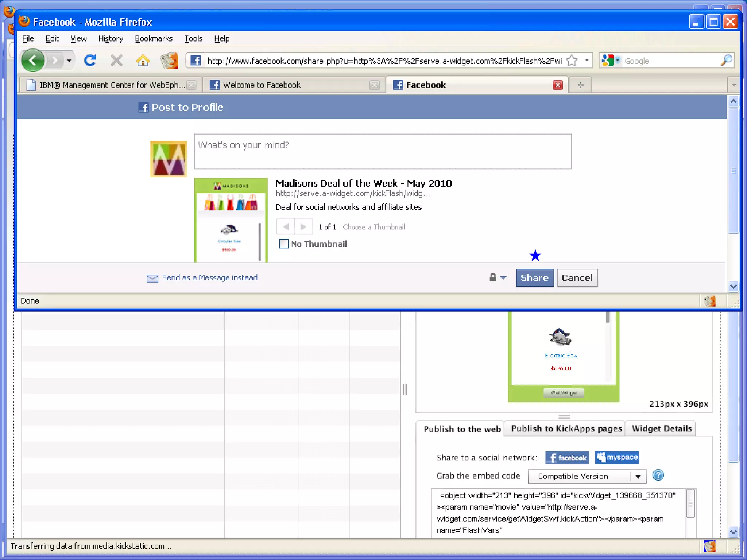Click the blue help question mark icon
The height and width of the screenshot is (560, 747).
(x=658, y=475)
